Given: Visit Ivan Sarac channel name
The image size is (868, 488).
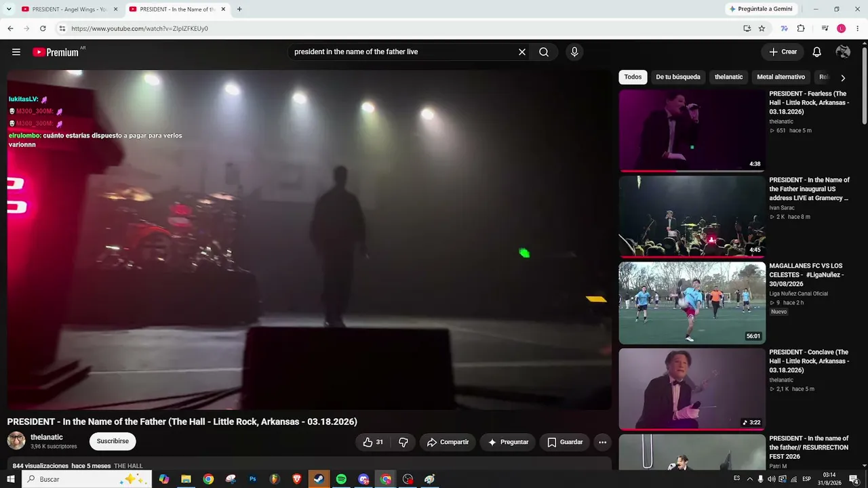Looking at the screenshot, I should click(782, 208).
